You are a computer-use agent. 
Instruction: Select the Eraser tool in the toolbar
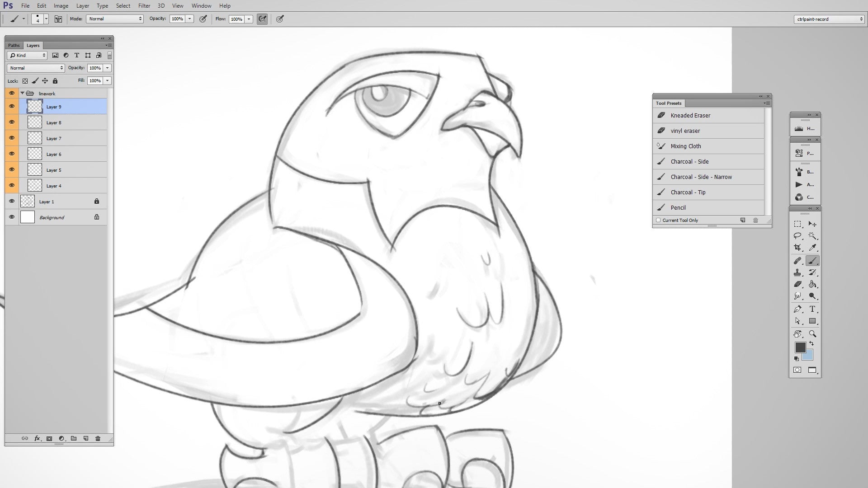tap(798, 285)
